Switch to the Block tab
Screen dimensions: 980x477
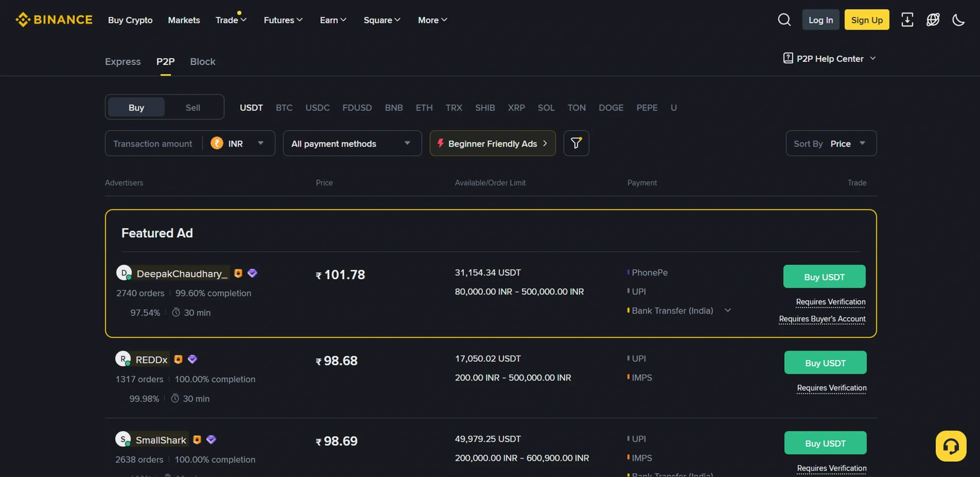[203, 61]
